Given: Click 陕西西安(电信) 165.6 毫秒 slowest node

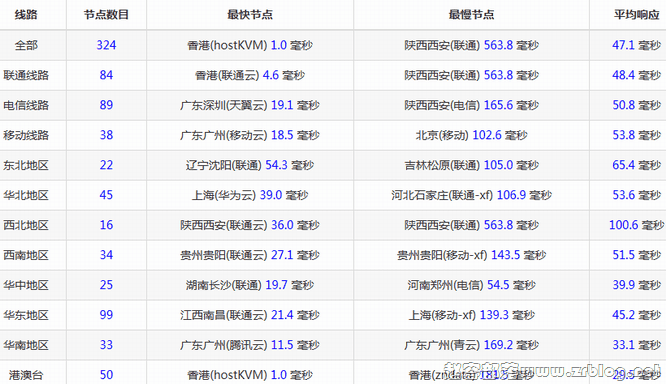Looking at the screenshot, I should 471,105.
